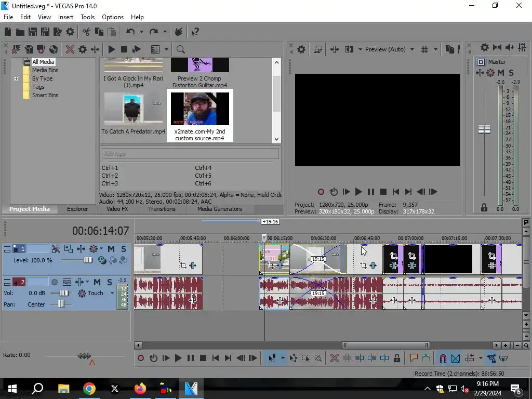Open video track 1 automation settings dropdown
The height and width of the screenshot is (399, 532).
(101, 249)
